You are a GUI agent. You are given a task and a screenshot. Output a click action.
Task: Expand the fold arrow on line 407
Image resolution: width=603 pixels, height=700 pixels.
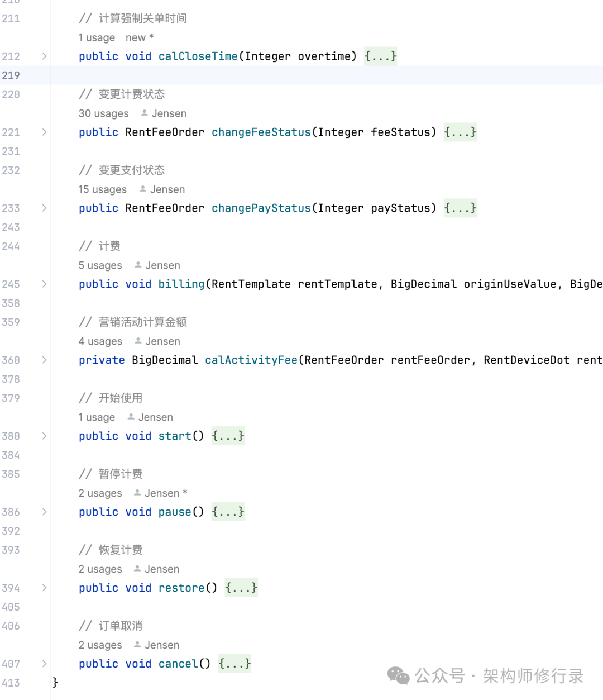pos(44,664)
